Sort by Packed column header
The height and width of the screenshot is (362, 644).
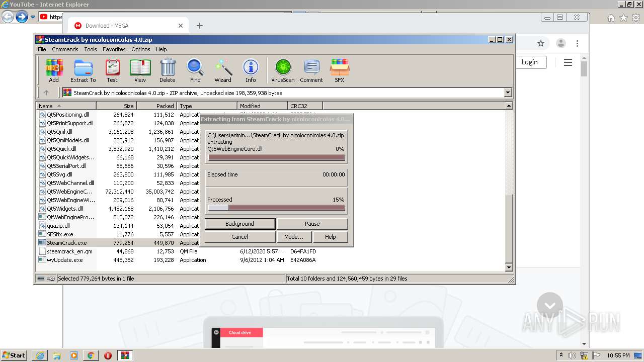point(156,106)
